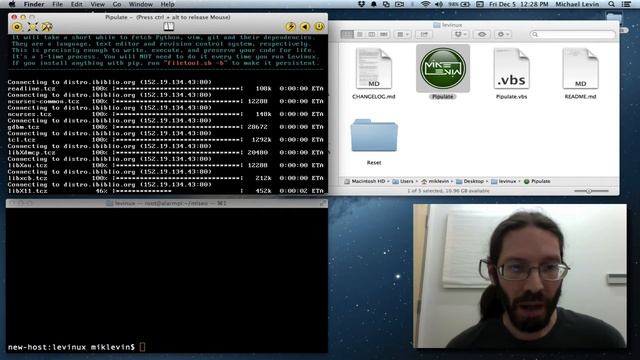Open the hammer tools icon in Pipulate window
Viewport: 640px width, 360px height.
[x=47, y=27]
